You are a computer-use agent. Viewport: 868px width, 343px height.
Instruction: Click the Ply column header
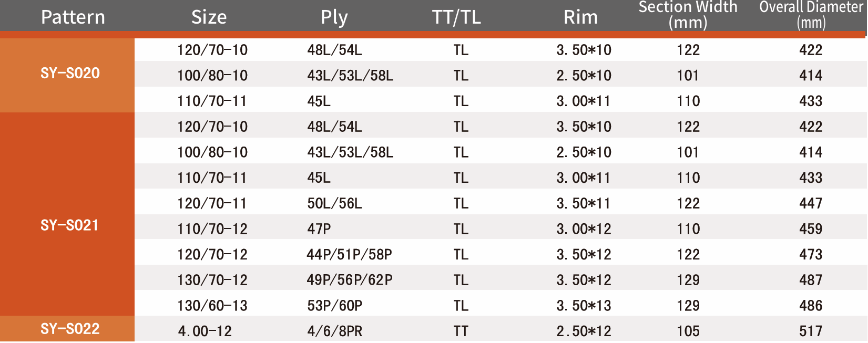point(334,17)
